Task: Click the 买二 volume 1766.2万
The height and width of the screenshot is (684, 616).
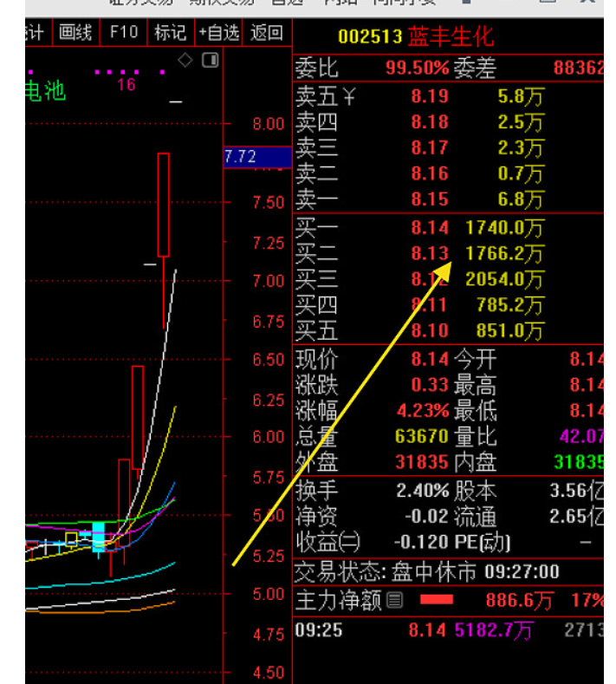Action: (504, 253)
